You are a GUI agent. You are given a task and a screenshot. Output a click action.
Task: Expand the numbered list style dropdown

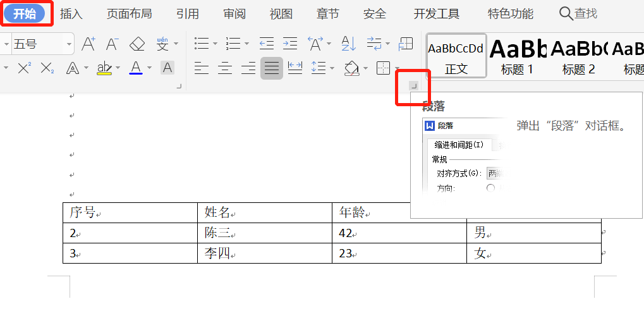click(x=246, y=44)
